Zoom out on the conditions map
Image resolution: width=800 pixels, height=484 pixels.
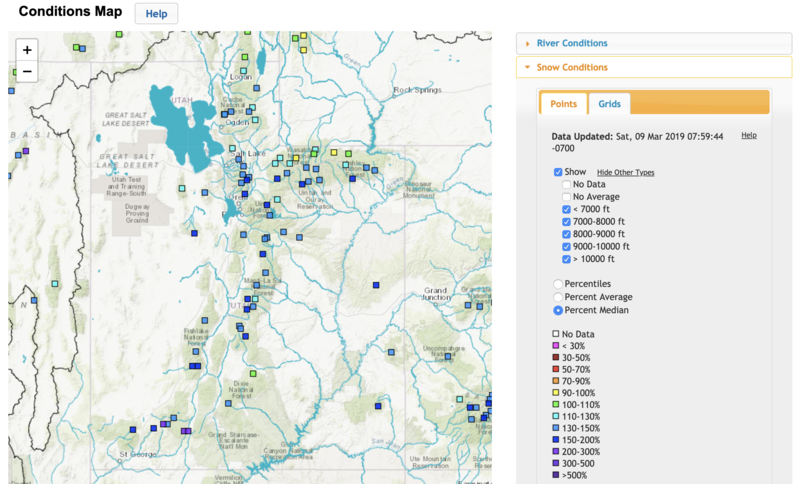[27, 71]
